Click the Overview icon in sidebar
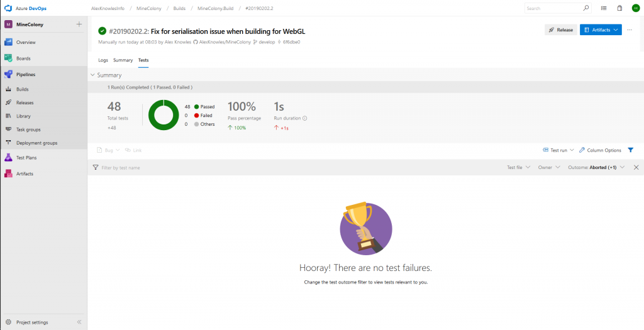 pyautogui.click(x=9, y=42)
